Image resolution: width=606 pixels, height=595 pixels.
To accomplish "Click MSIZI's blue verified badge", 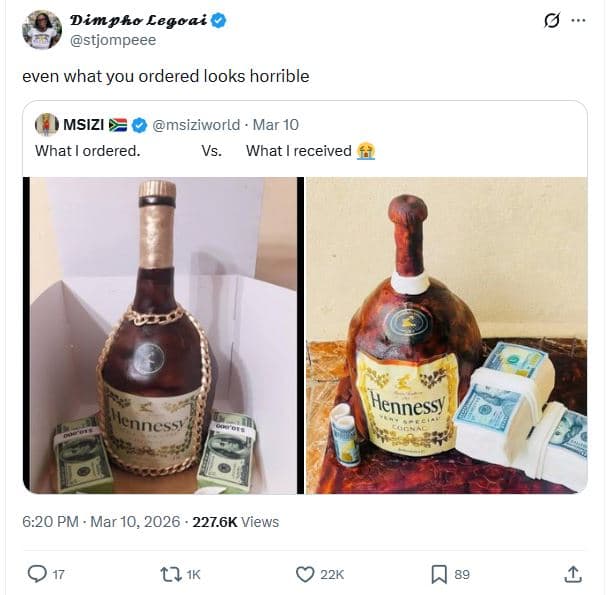I will pyautogui.click(x=140, y=125).
